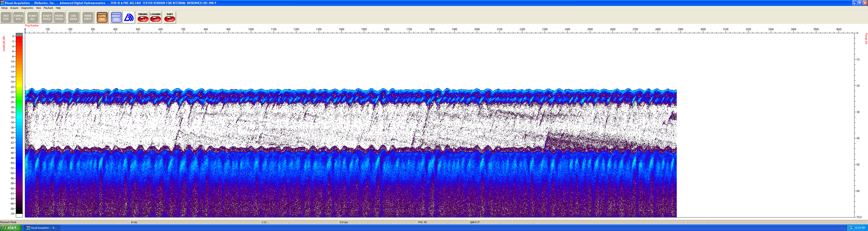Image resolution: width=868 pixels, height=231 pixels.
Task: Click the application icon in title bar
Action: [x=2, y=3]
